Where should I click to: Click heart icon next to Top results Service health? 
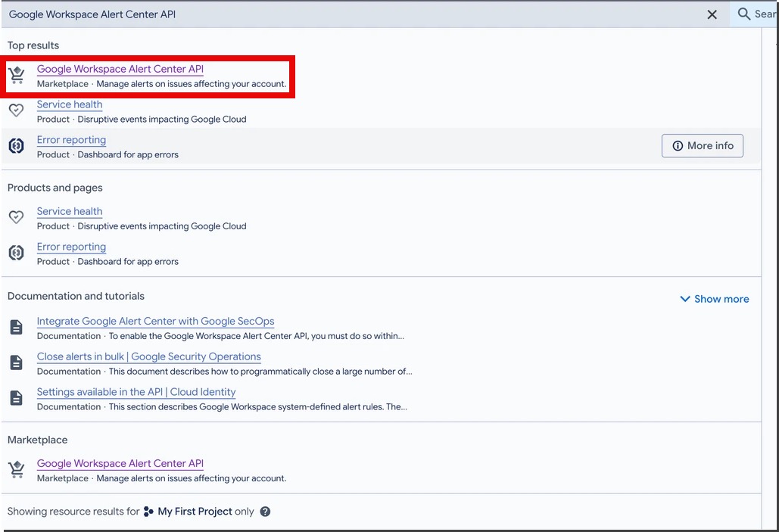pos(17,110)
